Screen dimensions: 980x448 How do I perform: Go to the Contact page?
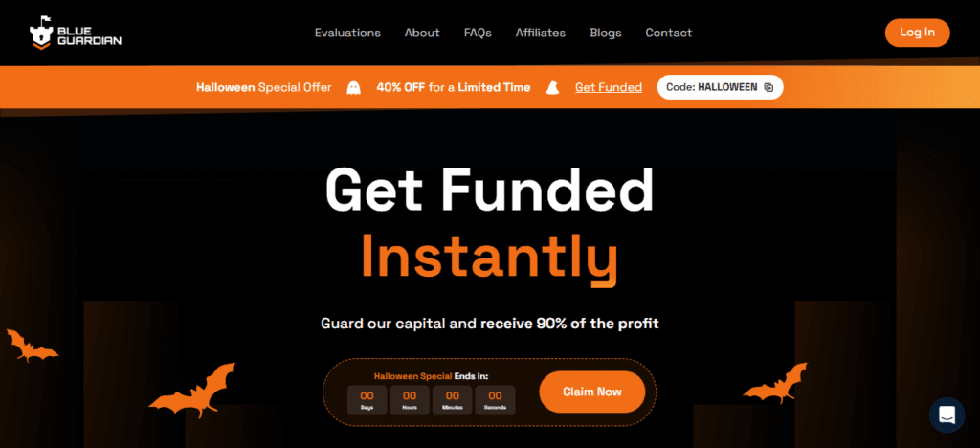669,34
